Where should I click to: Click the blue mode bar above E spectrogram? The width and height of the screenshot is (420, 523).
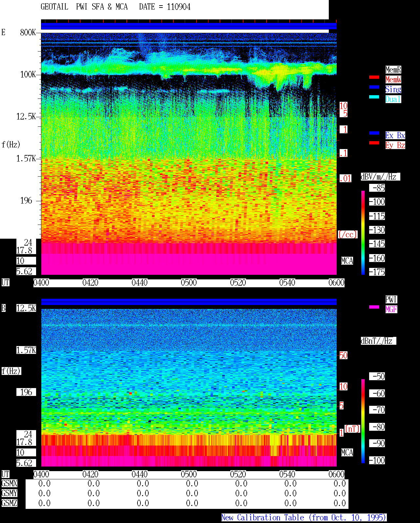189,26
